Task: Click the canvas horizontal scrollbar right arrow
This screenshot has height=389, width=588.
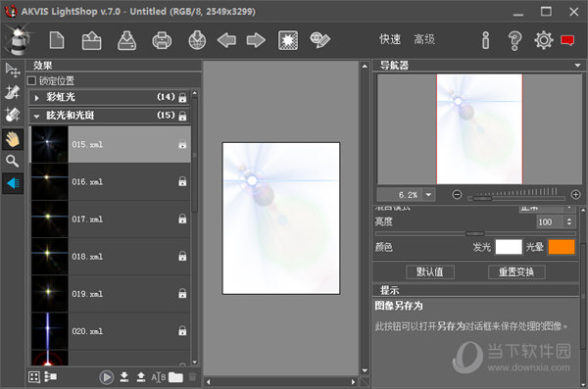Action: pyautogui.click(x=353, y=382)
